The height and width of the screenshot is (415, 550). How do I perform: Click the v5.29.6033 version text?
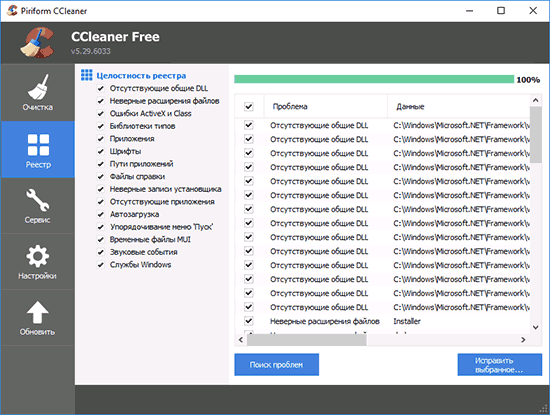click(x=90, y=51)
